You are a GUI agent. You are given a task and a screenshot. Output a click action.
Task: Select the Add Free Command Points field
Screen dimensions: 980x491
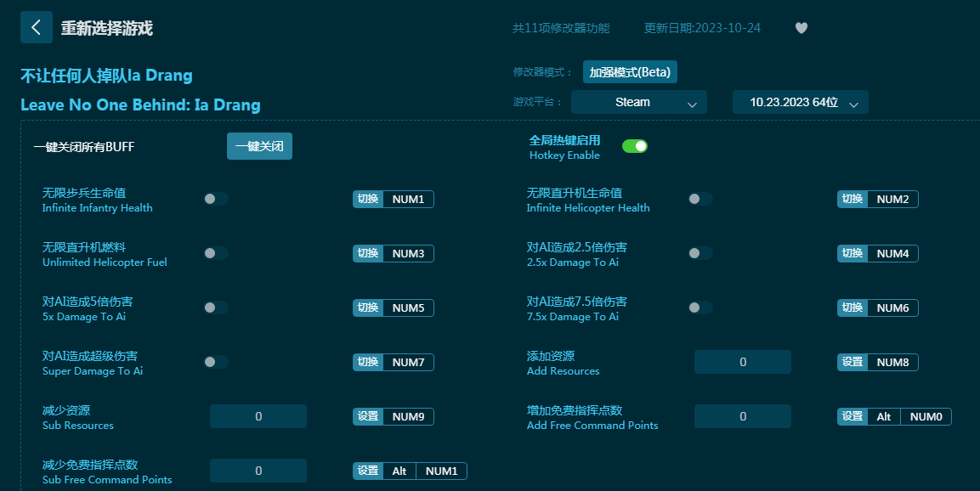(x=742, y=416)
